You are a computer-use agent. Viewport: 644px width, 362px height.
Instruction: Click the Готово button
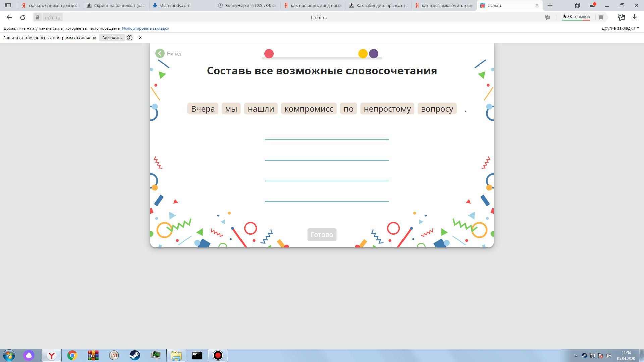(322, 235)
